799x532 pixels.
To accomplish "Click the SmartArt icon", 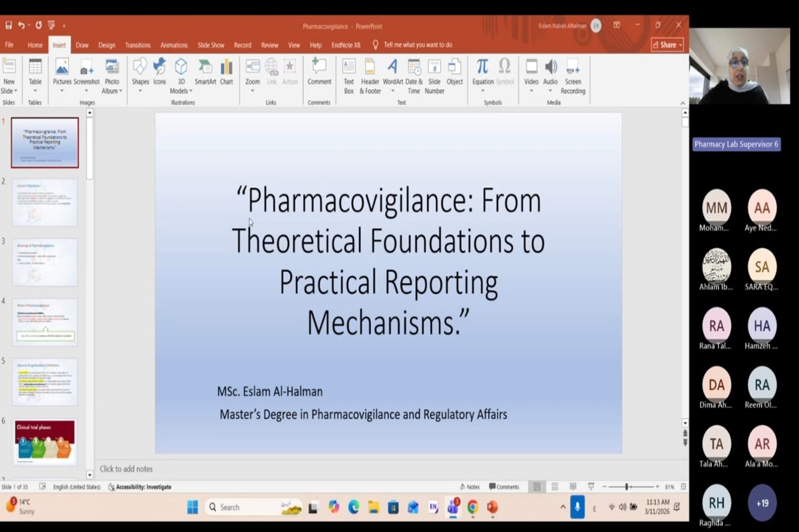I will tap(205, 72).
